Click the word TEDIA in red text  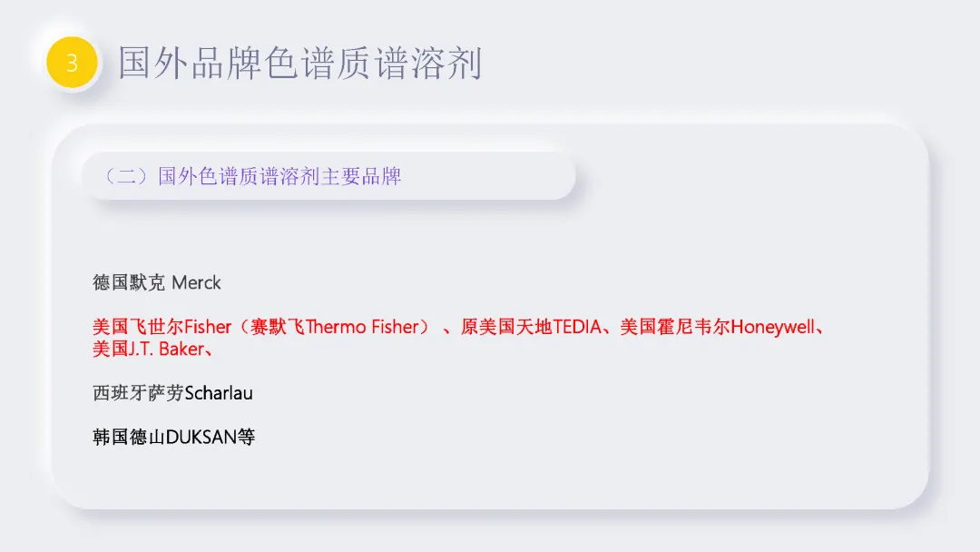point(577,326)
